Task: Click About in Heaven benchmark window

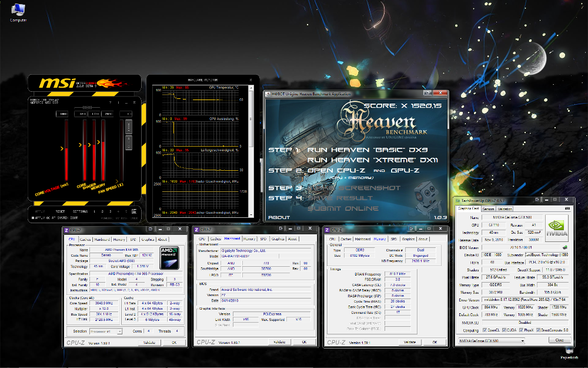Action: [279, 217]
